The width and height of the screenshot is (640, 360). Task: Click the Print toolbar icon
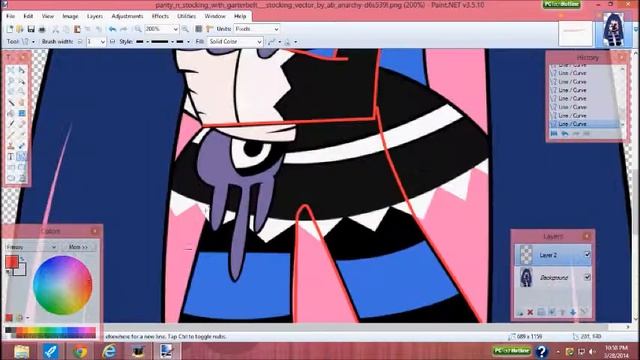(x=42, y=29)
